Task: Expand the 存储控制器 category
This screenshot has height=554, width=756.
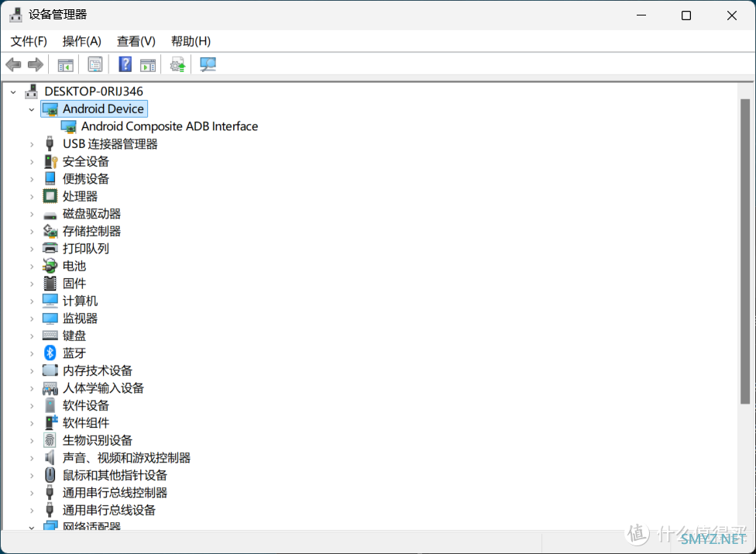Action: [x=32, y=232]
